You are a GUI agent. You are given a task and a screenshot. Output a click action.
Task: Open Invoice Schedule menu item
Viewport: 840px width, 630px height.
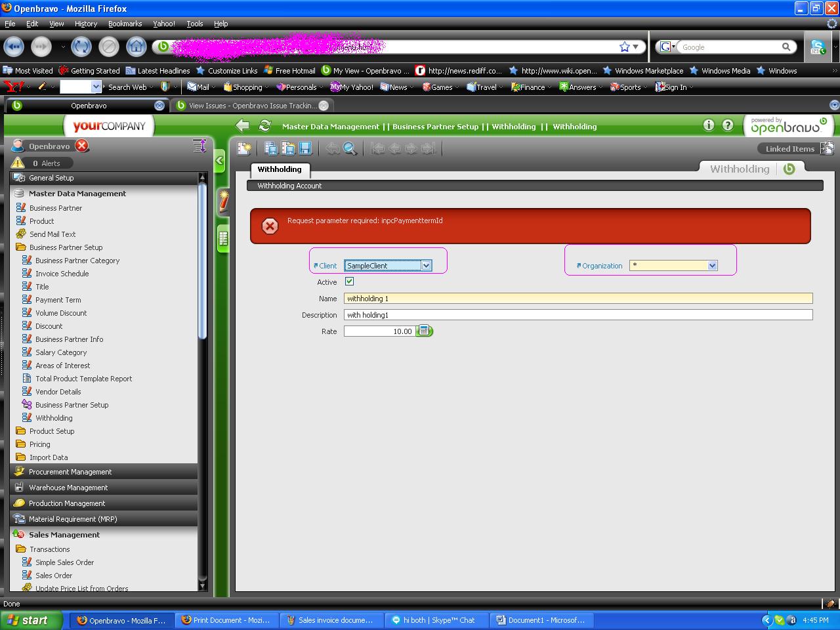[62, 274]
